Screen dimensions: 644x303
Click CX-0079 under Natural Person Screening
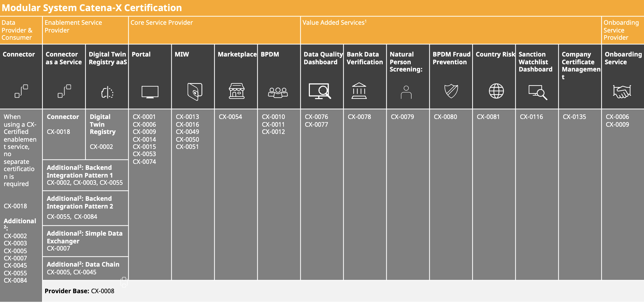point(402,117)
